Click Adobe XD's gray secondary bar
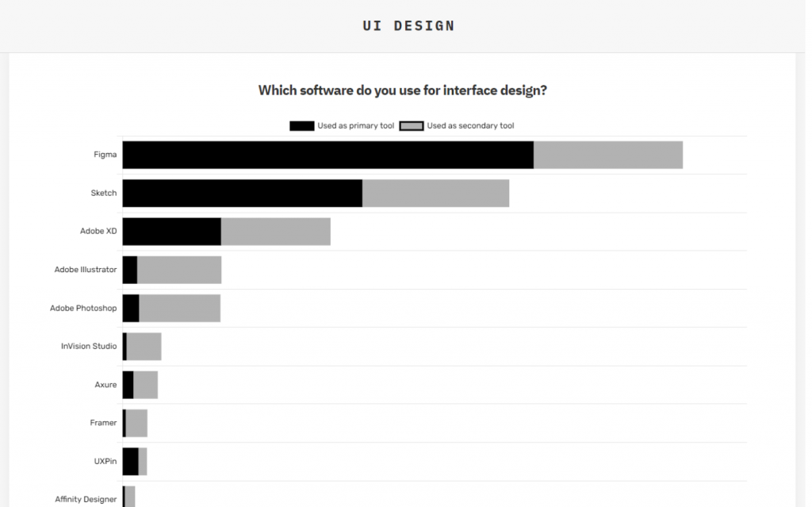This screenshot has height=507, width=812. (275, 232)
